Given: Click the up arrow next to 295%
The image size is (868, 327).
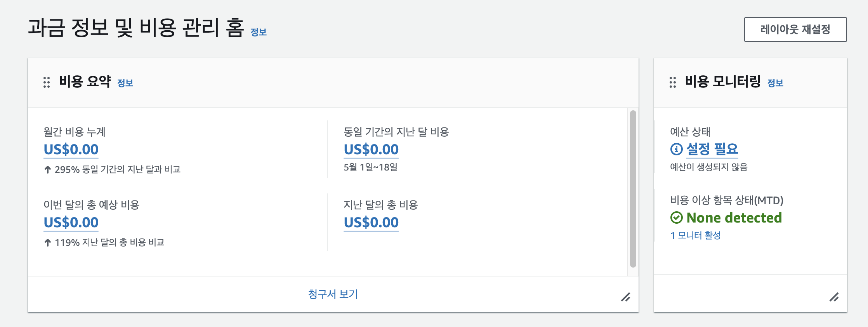Looking at the screenshot, I should click(47, 170).
